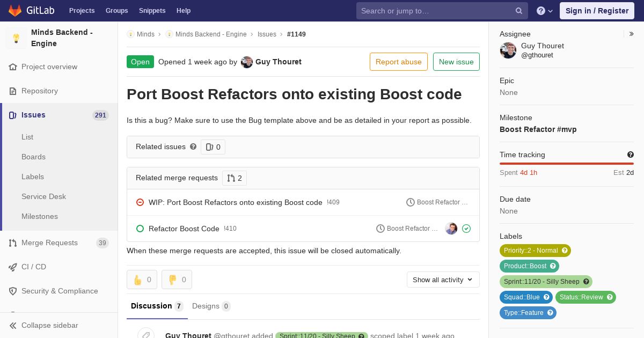Click the Status::Review label
This screenshot has height=338, width=644.
click(x=586, y=297)
